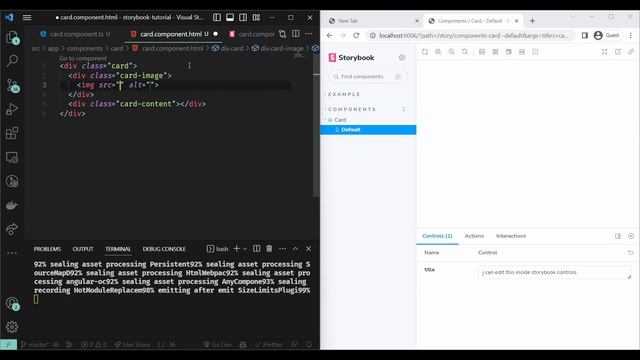This screenshot has width=640, height=360.
Task: Open the Search view in VS Code
Action: pyautogui.click(x=12, y=61)
